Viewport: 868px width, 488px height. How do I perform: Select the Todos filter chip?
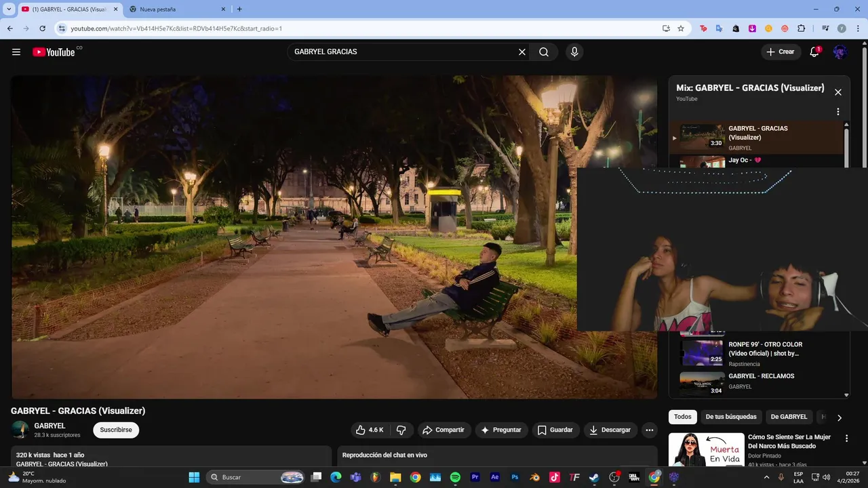(683, 417)
